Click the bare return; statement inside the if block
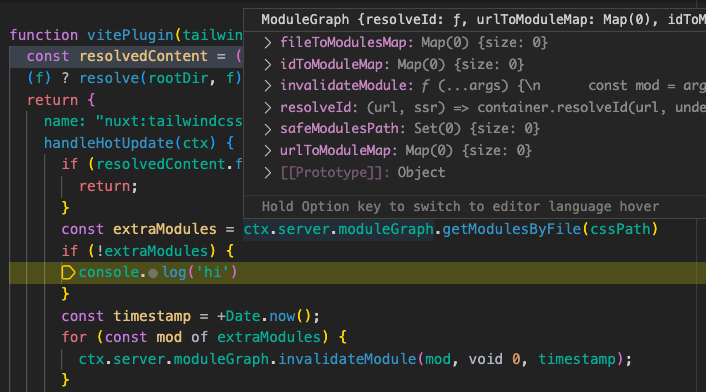 pos(108,186)
